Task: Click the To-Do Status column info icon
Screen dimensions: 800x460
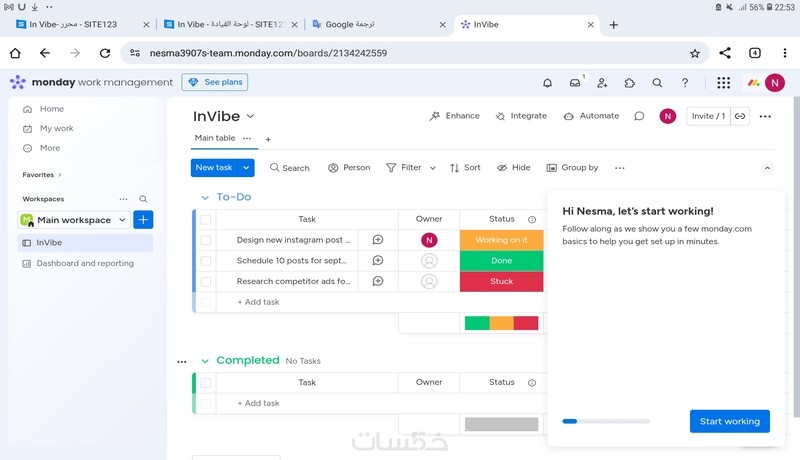Action: 532,219
